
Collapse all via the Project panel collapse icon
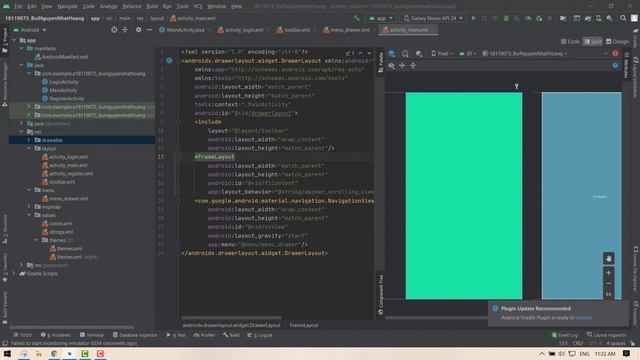click(125, 30)
